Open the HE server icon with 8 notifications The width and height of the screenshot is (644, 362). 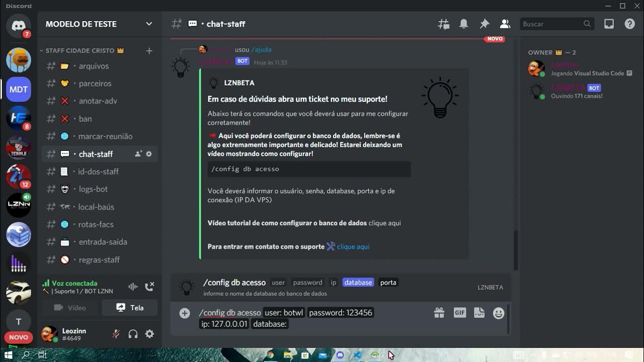(19, 119)
